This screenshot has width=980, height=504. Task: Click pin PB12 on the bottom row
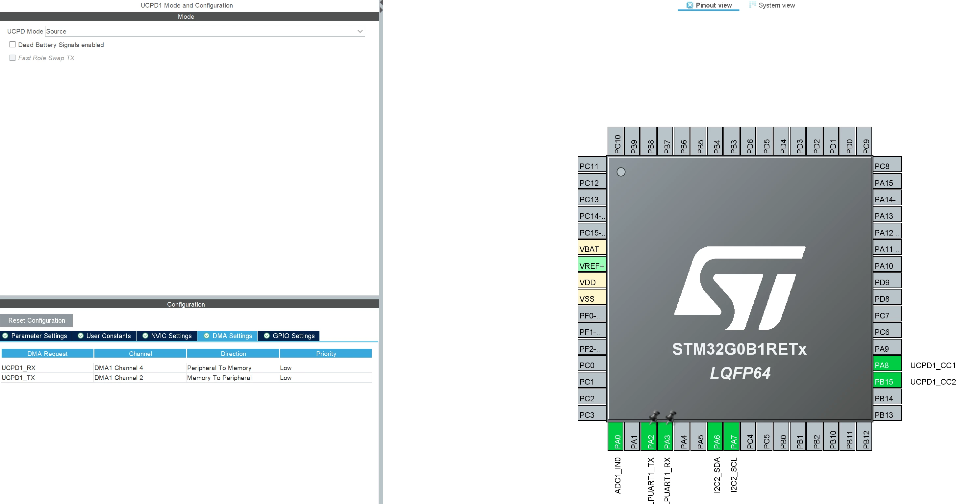(864, 436)
